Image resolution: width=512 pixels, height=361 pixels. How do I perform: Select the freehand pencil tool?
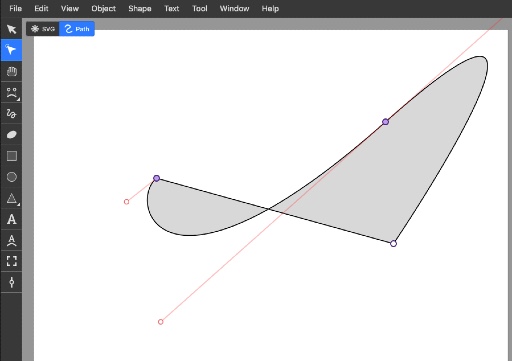(x=11, y=113)
